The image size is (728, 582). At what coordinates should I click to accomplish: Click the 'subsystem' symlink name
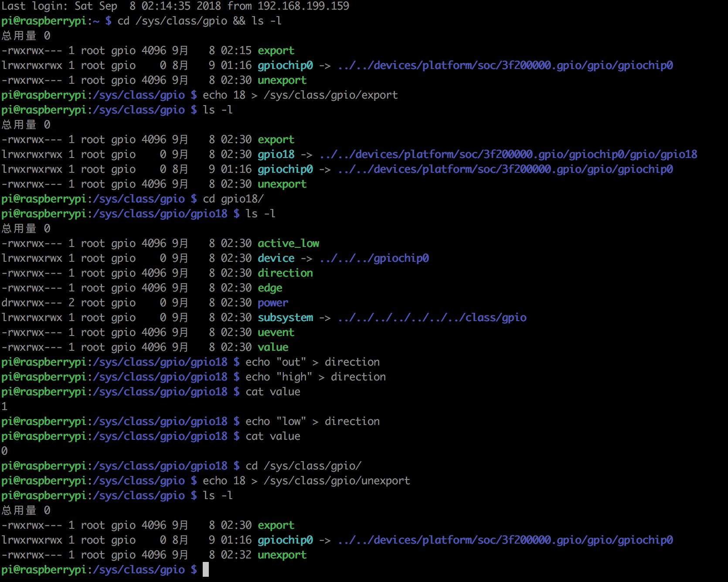tap(285, 318)
